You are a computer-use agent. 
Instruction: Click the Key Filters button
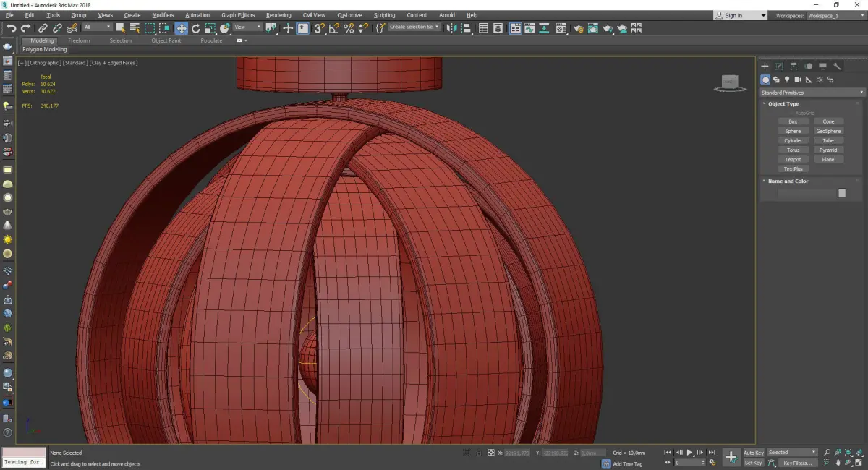pyautogui.click(x=797, y=463)
